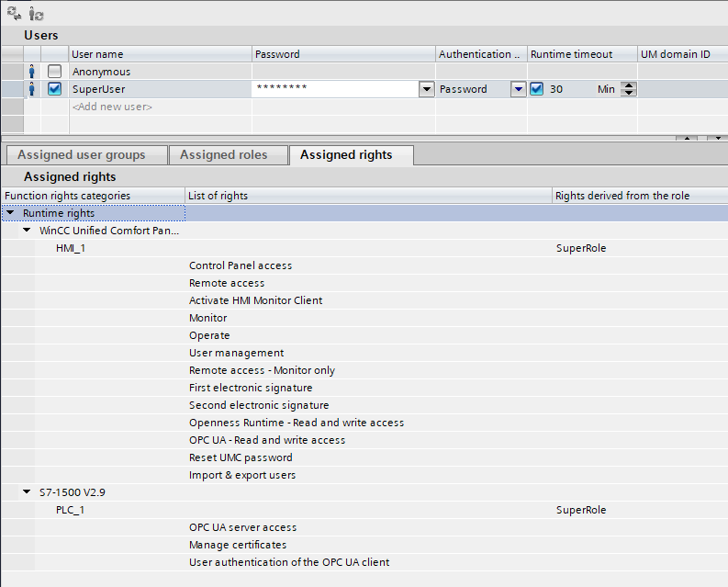Switch to Assigned roles tab
Image resolution: width=728 pixels, height=587 pixels.
point(229,154)
